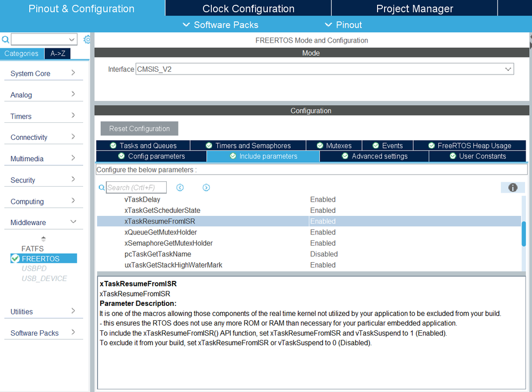
Task: Click the Enabled value of xTaskResumeFromISR
Action: (323, 221)
